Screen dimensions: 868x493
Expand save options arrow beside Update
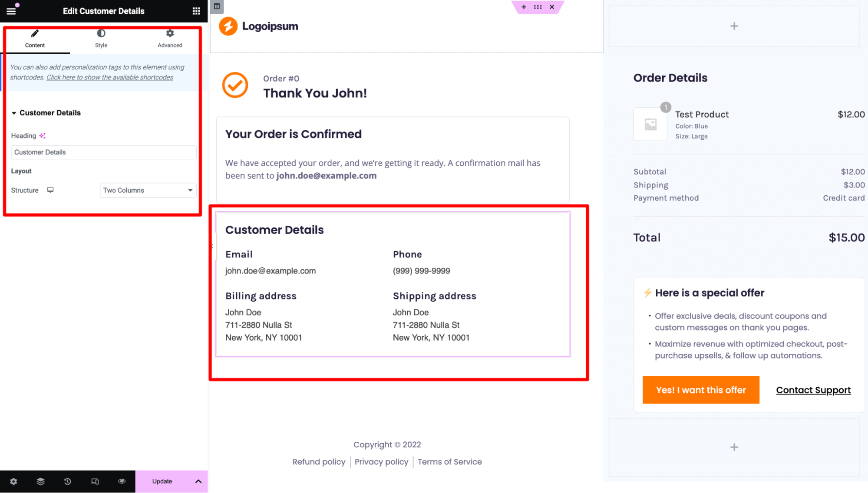pos(198,481)
